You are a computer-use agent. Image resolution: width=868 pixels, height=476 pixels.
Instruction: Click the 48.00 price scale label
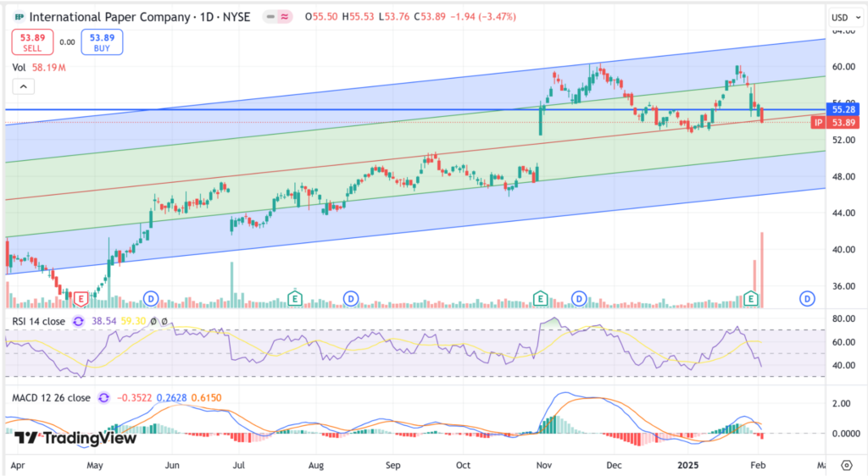tap(843, 177)
